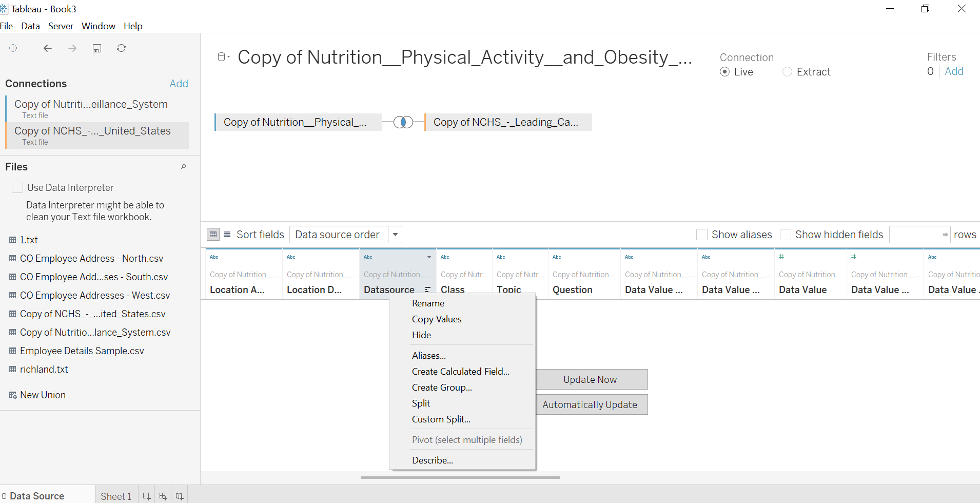The height and width of the screenshot is (503, 980).
Task: Choose Create Calculated Field from context menu
Action: (x=460, y=372)
